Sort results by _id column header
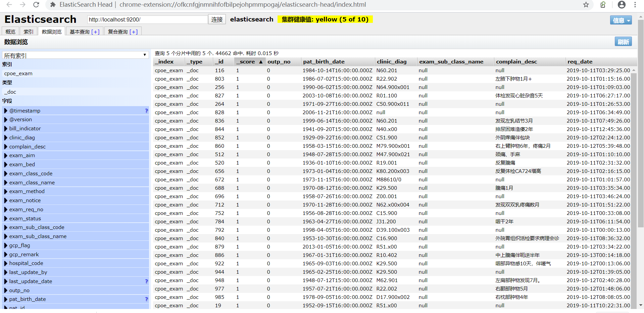Viewport: 644px width, 313px height. [223, 62]
